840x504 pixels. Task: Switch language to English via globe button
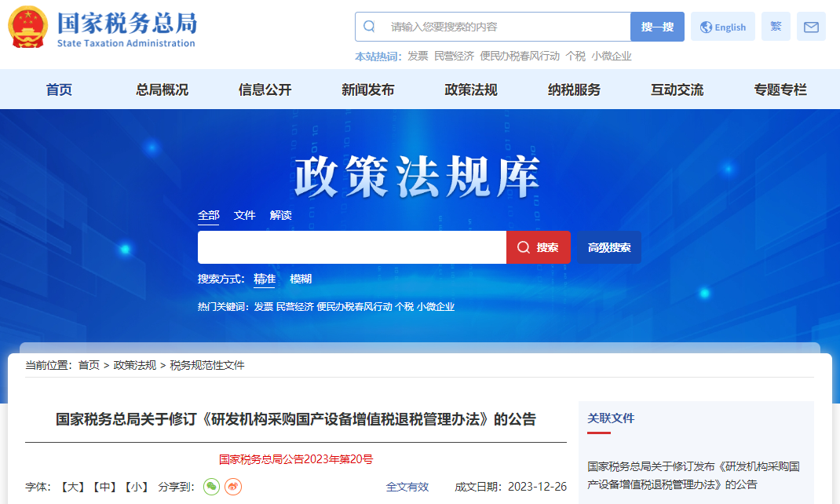tap(723, 27)
